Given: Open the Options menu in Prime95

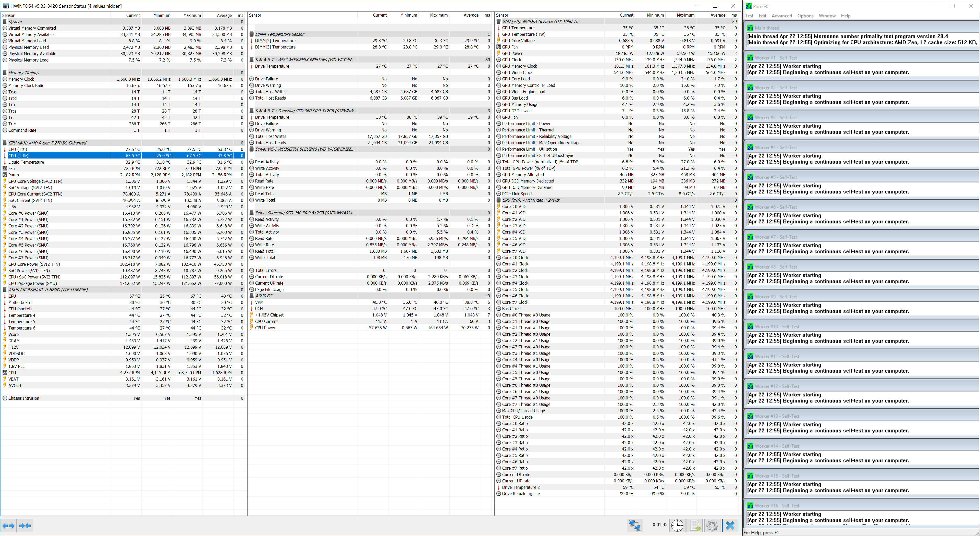Looking at the screenshot, I should pyautogui.click(x=805, y=16).
